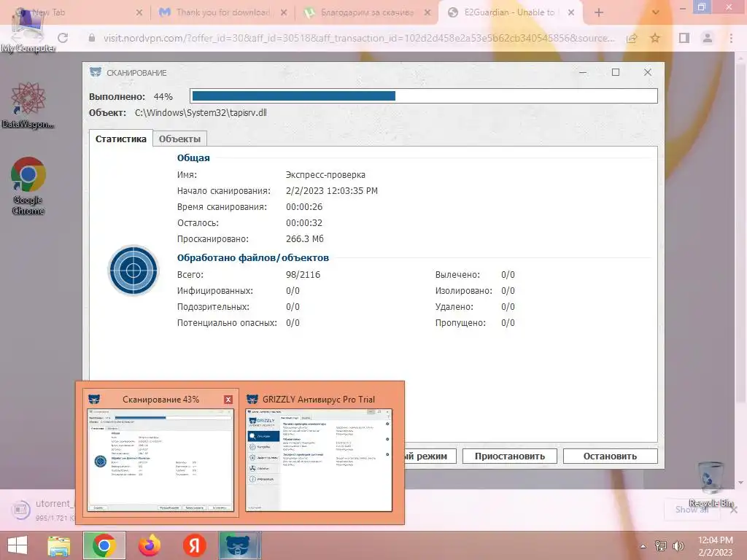This screenshot has width=747, height=560.
Task: Open Chrome three-dot menu
Action: (x=731, y=38)
